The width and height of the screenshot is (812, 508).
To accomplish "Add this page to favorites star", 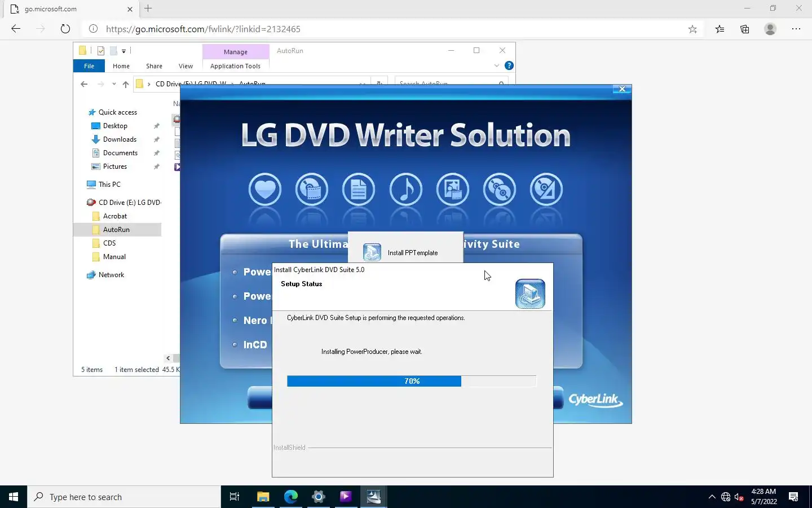I will (x=692, y=29).
